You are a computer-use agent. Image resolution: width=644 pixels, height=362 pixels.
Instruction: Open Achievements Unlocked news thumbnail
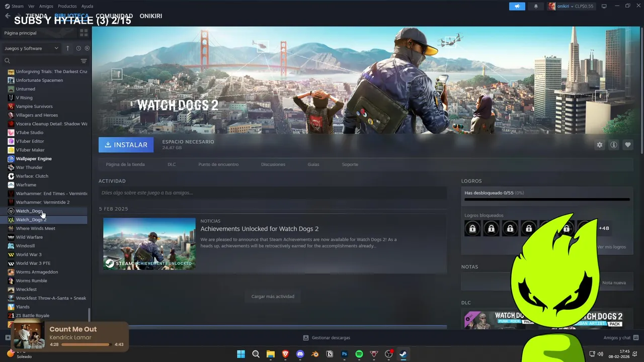[149, 243]
